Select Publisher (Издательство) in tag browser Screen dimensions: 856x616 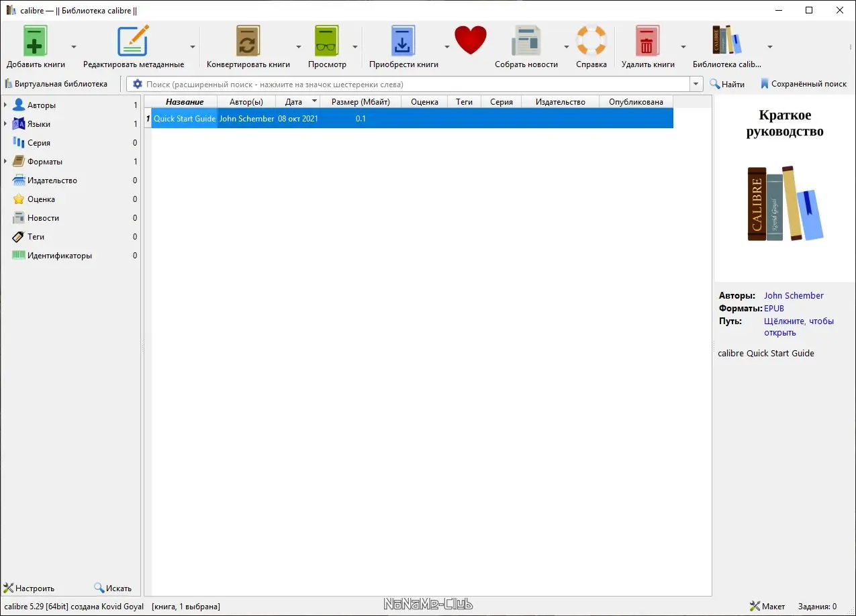(x=52, y=181)
